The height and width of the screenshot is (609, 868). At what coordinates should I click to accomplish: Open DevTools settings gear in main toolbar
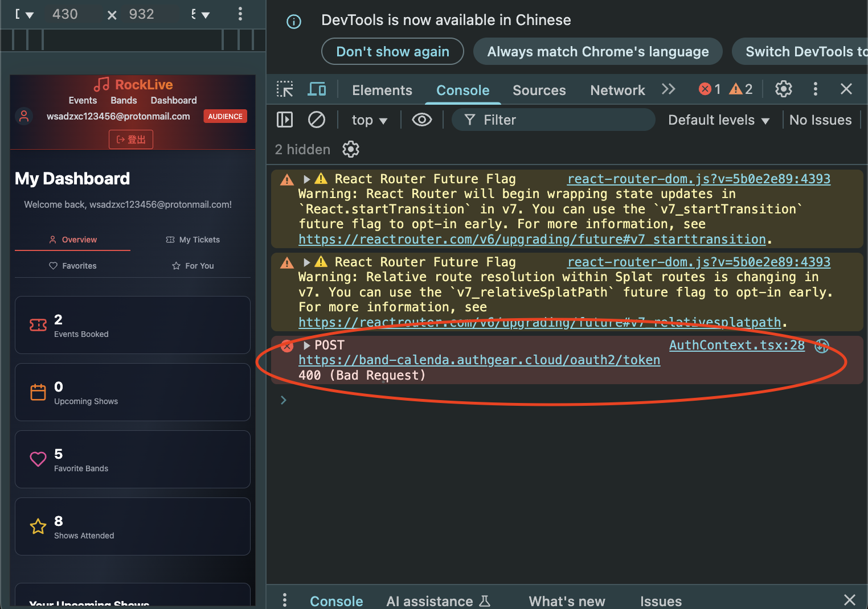[x=784, y=89]
